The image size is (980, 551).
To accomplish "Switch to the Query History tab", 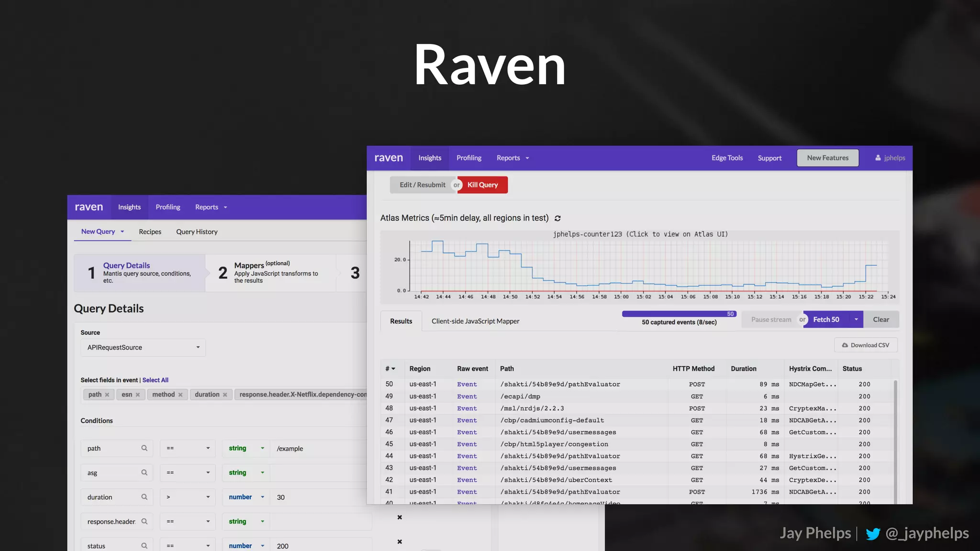I will tap(197, 231).
